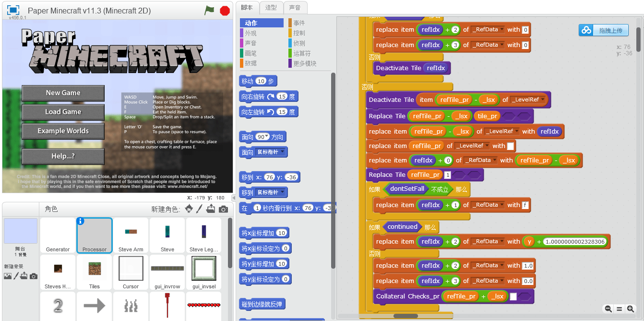Open _RefData dropdown in 'with 1.0' block
This screenshot has height=321, width=644.
pos(502,265)
